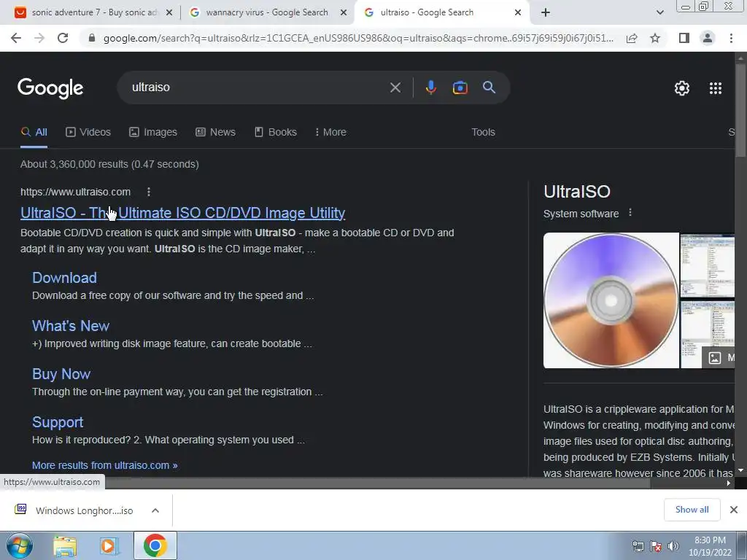Switch to Videos results

coord(88,133)
